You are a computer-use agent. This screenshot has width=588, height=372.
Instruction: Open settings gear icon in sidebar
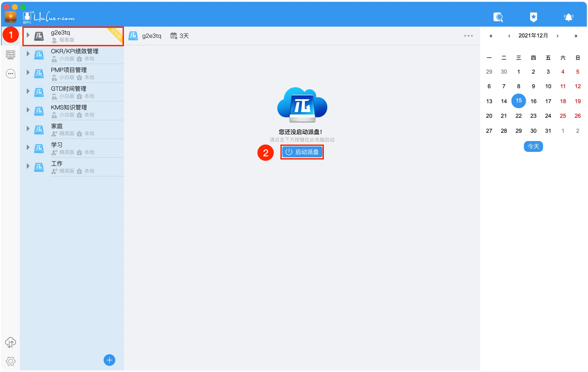11,361
